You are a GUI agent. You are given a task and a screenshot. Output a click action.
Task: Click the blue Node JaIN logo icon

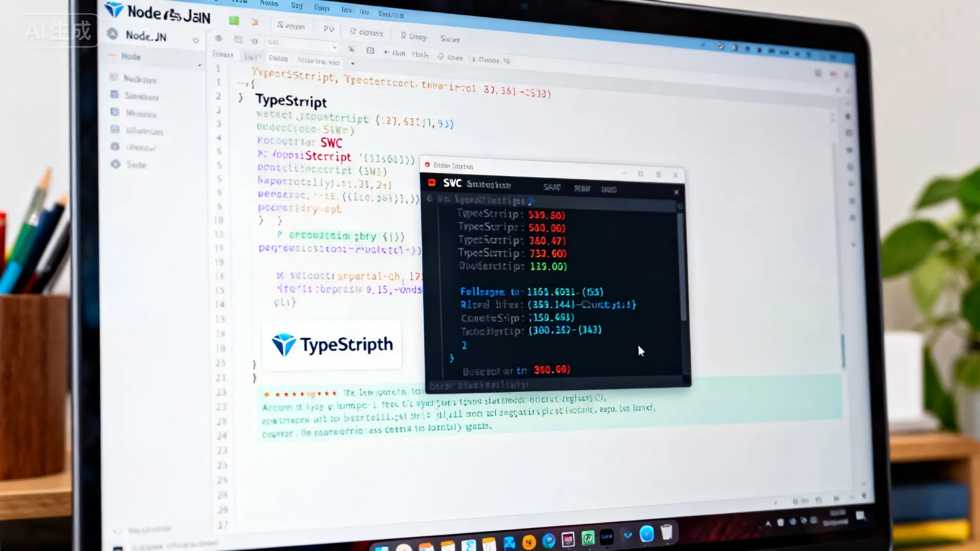pos(114,9)
